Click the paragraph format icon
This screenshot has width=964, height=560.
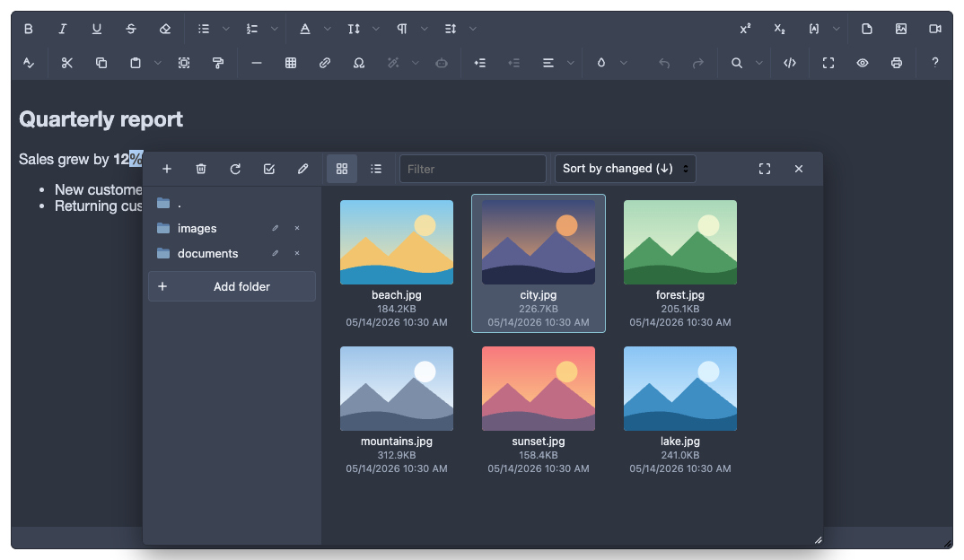pos(402,29)
